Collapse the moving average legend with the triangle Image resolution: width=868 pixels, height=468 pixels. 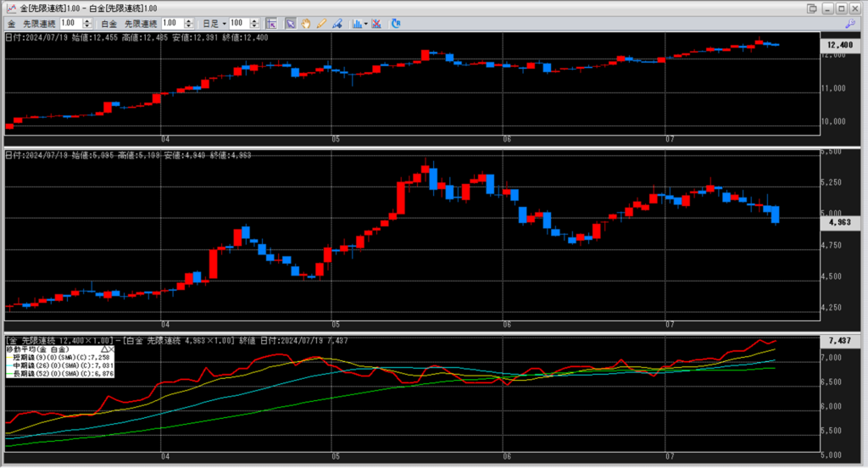coord(104,349)
